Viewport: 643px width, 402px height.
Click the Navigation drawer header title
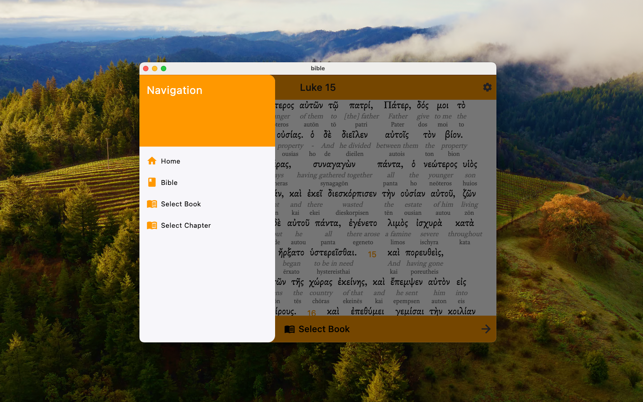coord(175,90)
